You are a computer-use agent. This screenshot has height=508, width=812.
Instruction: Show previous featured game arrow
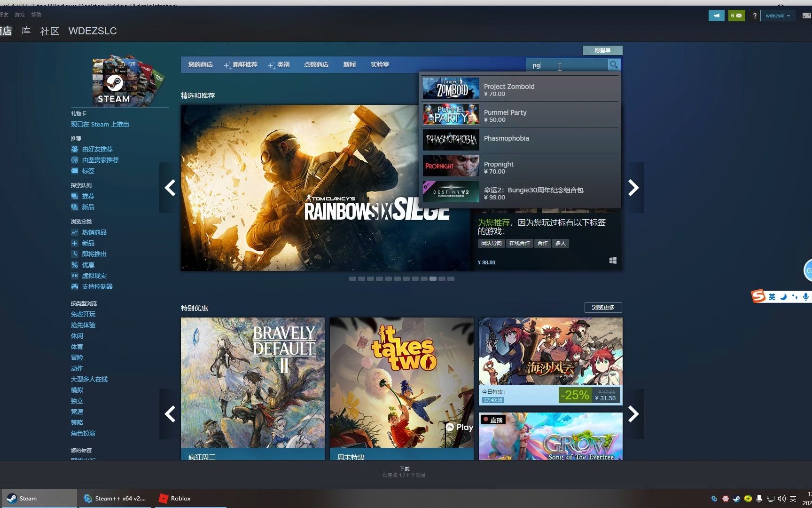(170, 188)
